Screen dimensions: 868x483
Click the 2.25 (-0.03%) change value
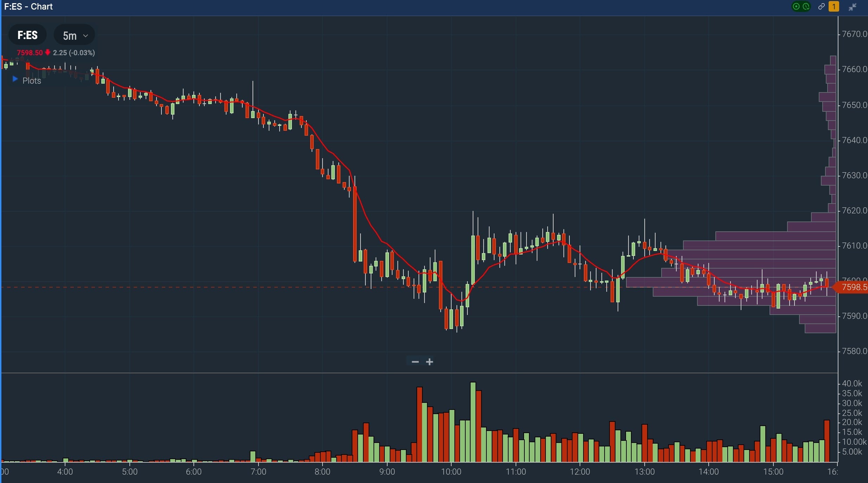pos(74,53)
